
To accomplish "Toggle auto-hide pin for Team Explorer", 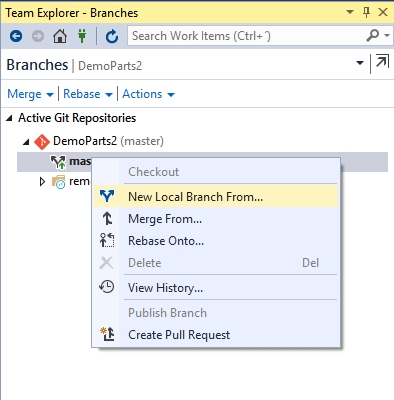I will click(366, 13).
